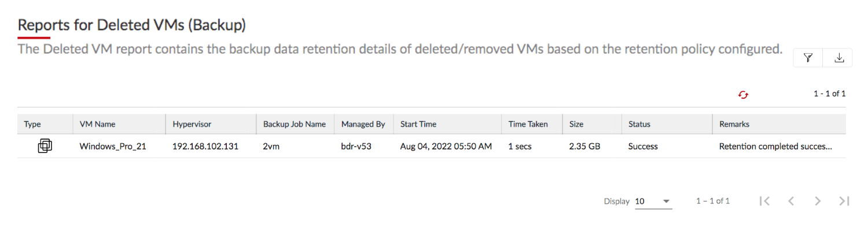Click the Managed By column header
This screenshot has height=227, width=868.
363,124
